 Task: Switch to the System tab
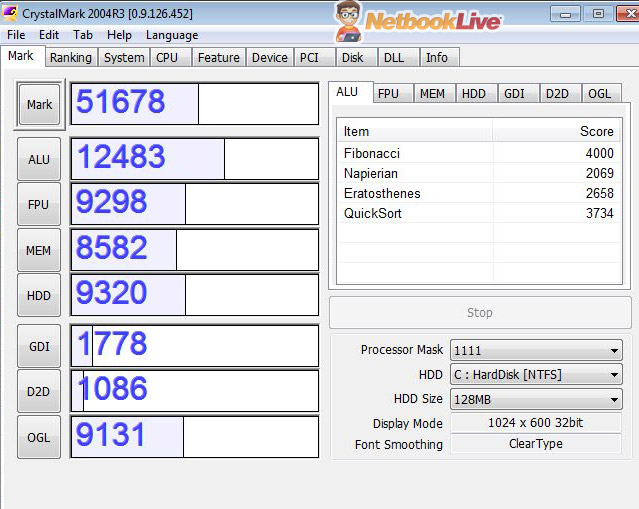tap(124, 57)
